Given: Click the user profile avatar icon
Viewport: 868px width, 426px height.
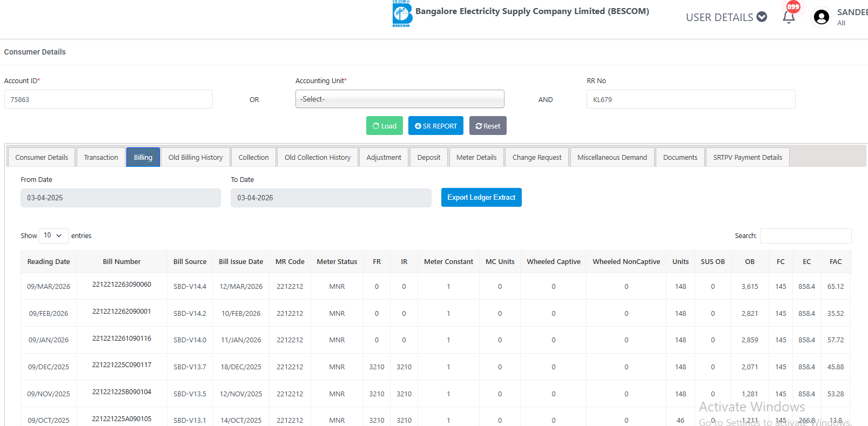Looking at the screenshot, I should (x=821, y=17).
